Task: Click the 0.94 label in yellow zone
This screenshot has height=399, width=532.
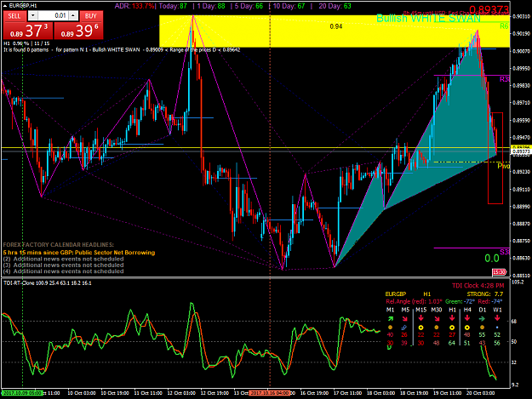Action: (x=336, y=26)
